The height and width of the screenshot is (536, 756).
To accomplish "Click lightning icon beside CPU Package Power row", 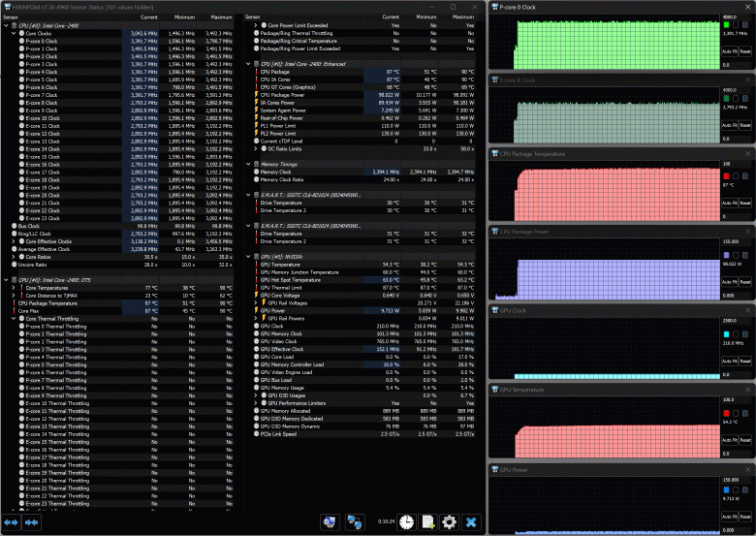I will coord(257,95).
